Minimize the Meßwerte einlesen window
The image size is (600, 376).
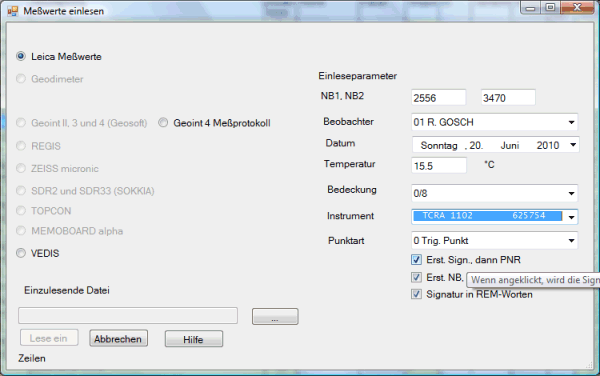[x=530, y=8]
